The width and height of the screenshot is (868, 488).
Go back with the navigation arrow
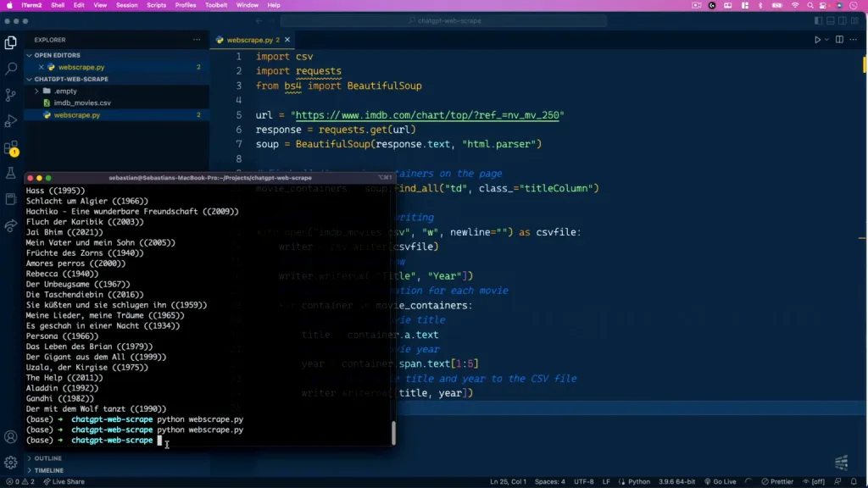click(259, 21)
